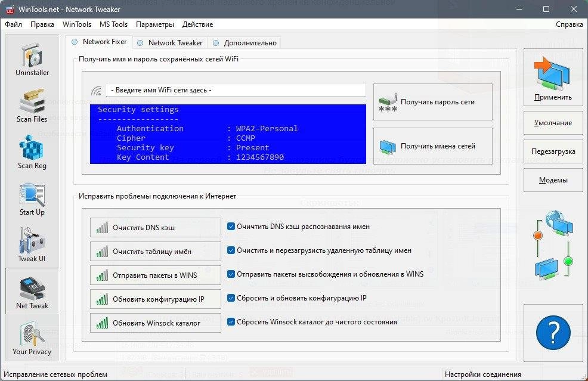Image resolution: width=588 pixels, height=381 pixels.
Task: Click the WPA2-Personal authentication value
Action: (x=267, y=129)
